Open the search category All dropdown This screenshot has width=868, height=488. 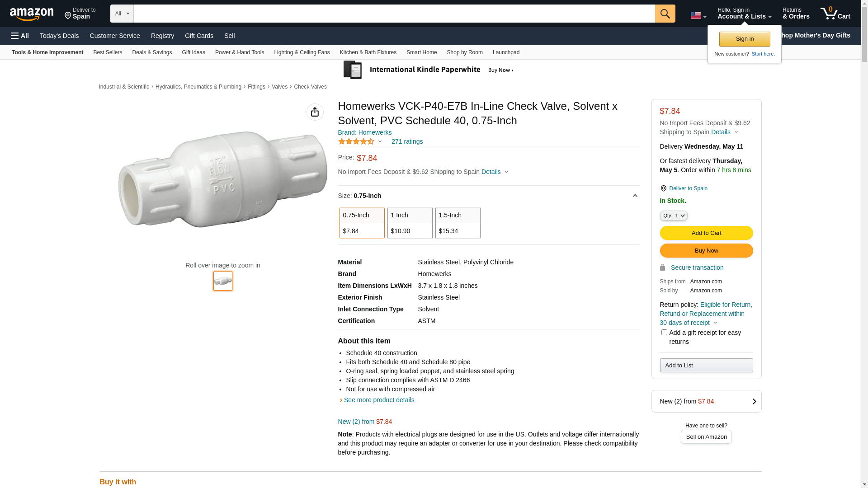click(122, 14)
